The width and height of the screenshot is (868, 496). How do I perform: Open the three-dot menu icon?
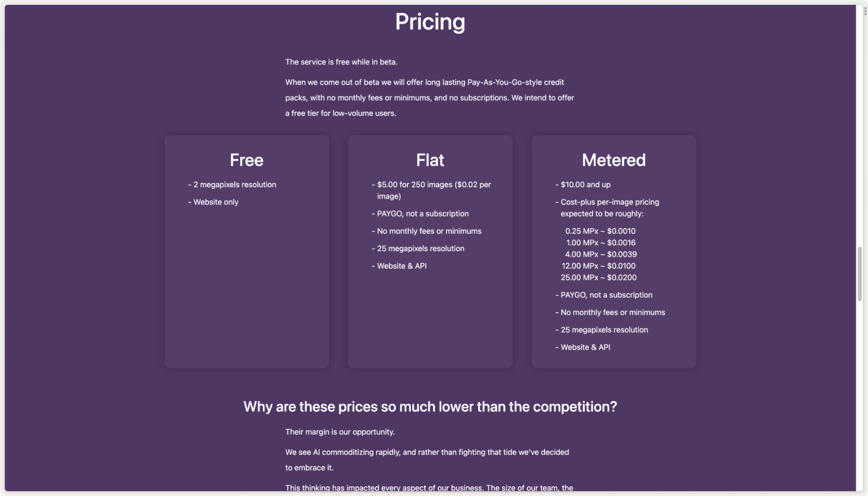tap(865, 11)
